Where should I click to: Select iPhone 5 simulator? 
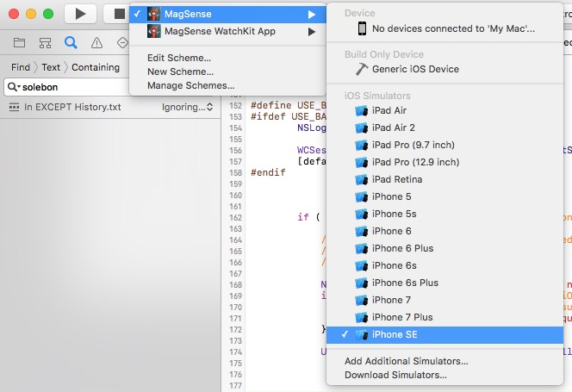pos(445,196)
